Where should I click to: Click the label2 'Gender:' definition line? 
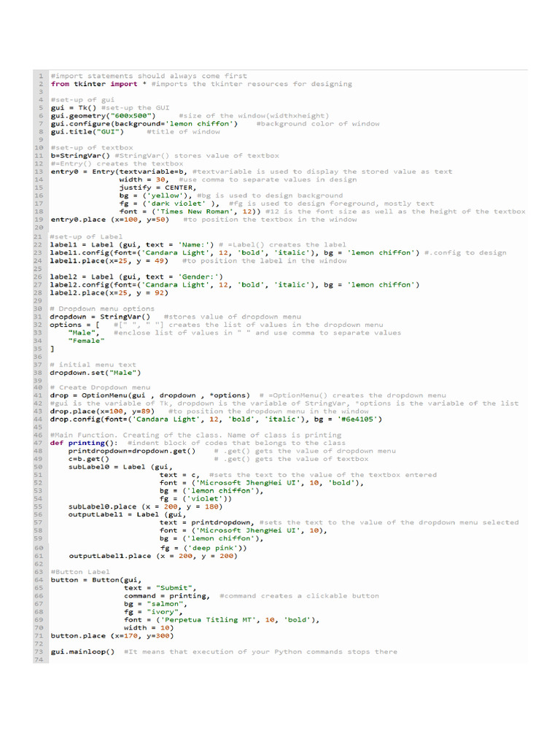(x=136, y=276)
